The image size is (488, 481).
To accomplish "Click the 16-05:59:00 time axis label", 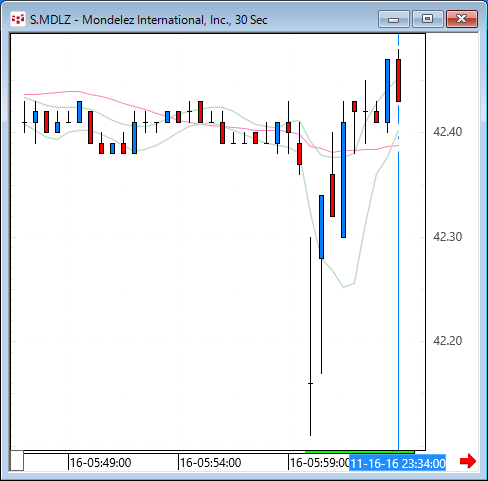I will pos(319,463).
